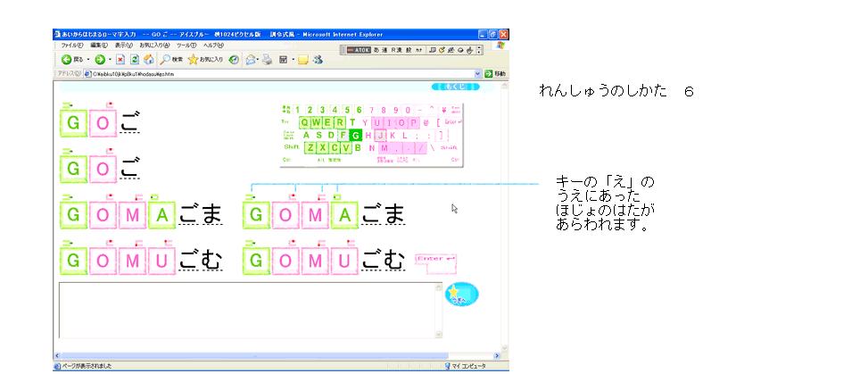Click the IE Back arrow button
868x382 pixels.
(66, 59)
